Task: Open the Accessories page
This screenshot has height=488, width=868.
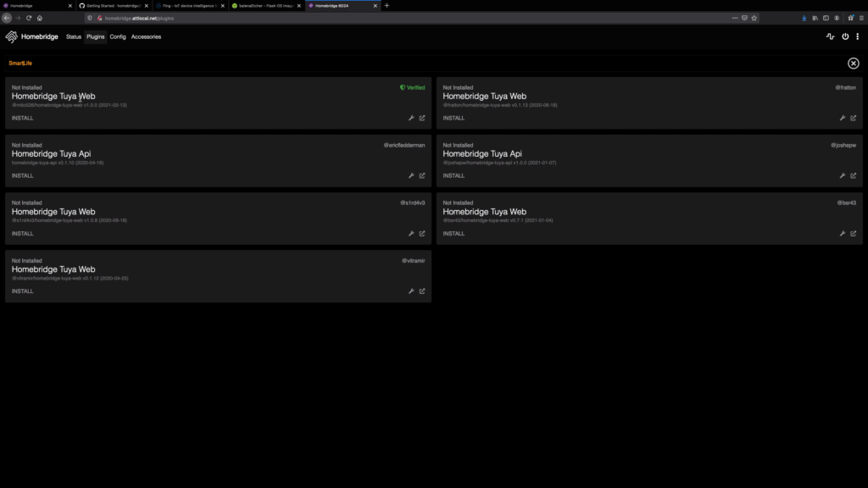Action: pyautogui.click(x=146, y=36)
